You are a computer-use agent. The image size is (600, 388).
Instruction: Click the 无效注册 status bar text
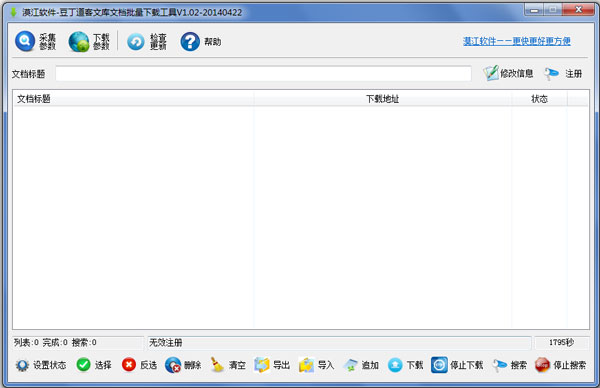166,342
